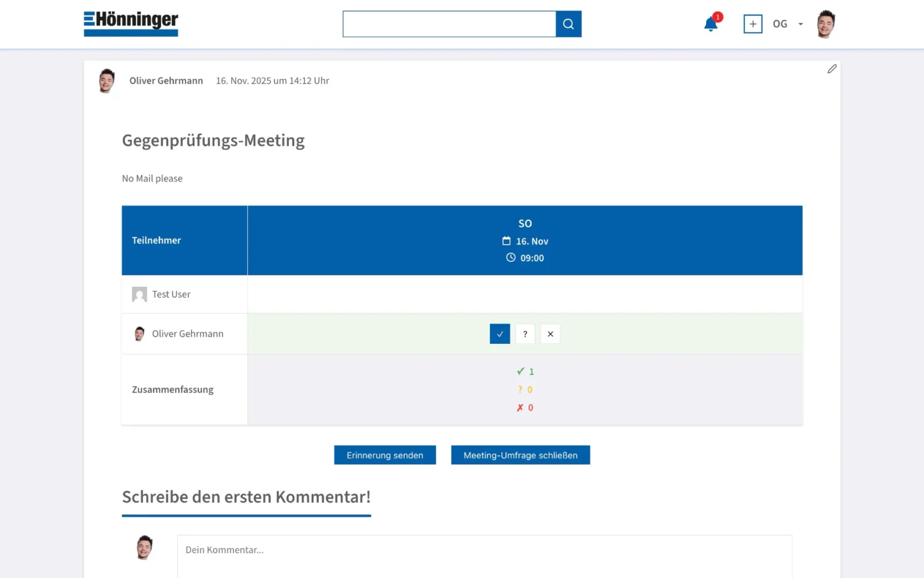Screen dimensions: 924x578
Task: Click the search input field
Action: coord(449,24)
